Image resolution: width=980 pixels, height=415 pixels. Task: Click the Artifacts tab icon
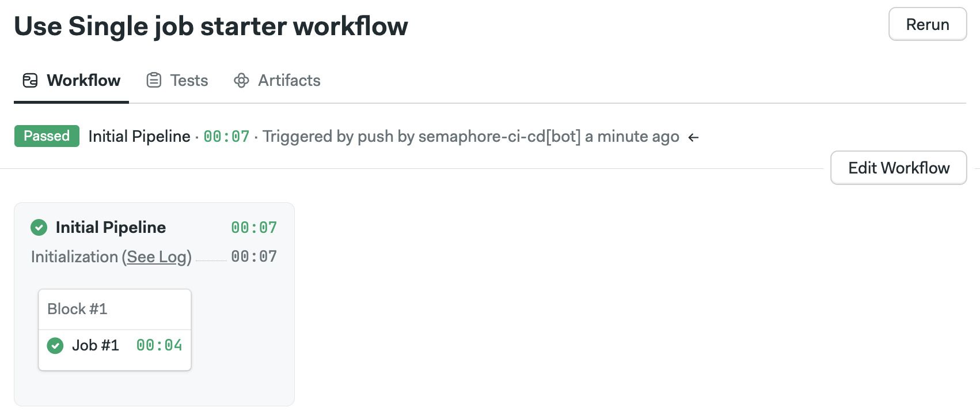click(x=241, y=80)
